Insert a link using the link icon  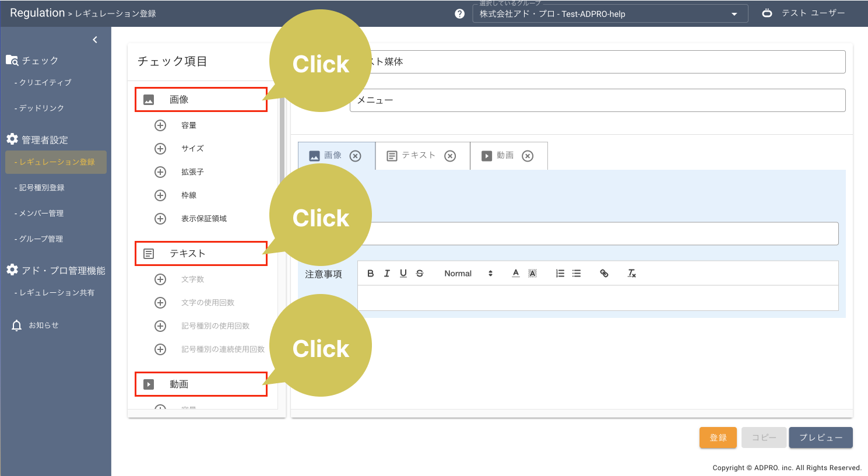604,274
